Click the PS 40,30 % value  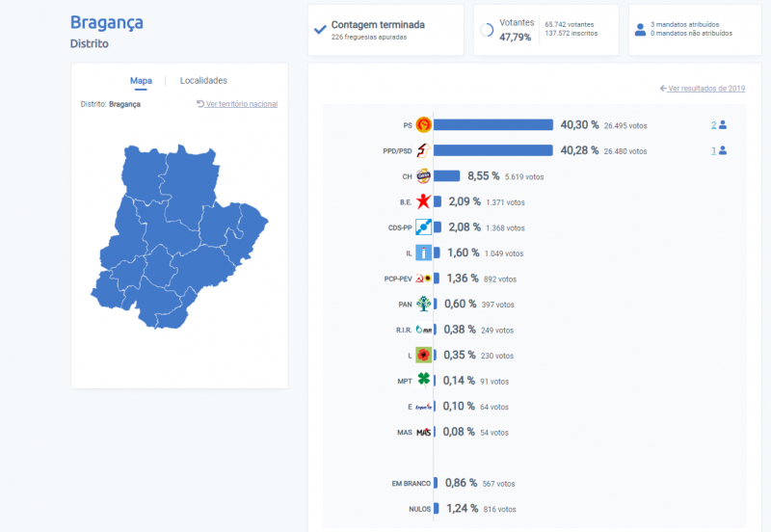(580, 125)
